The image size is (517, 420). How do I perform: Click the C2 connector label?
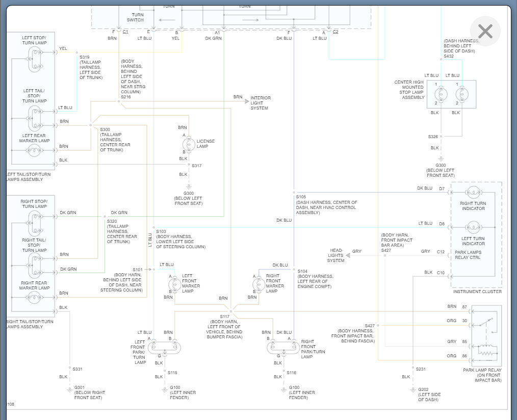pyautogui.click(x=335, y=32)
